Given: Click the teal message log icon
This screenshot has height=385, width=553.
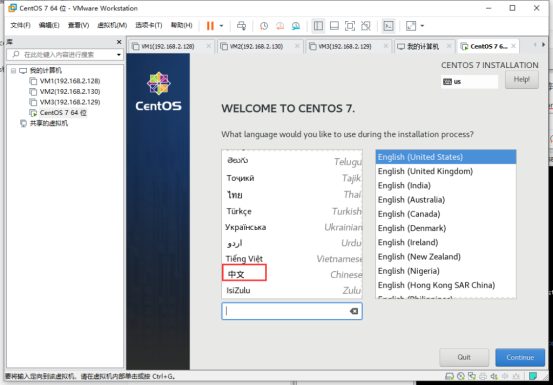Looking at the screenshot, I should coord(533,376).
